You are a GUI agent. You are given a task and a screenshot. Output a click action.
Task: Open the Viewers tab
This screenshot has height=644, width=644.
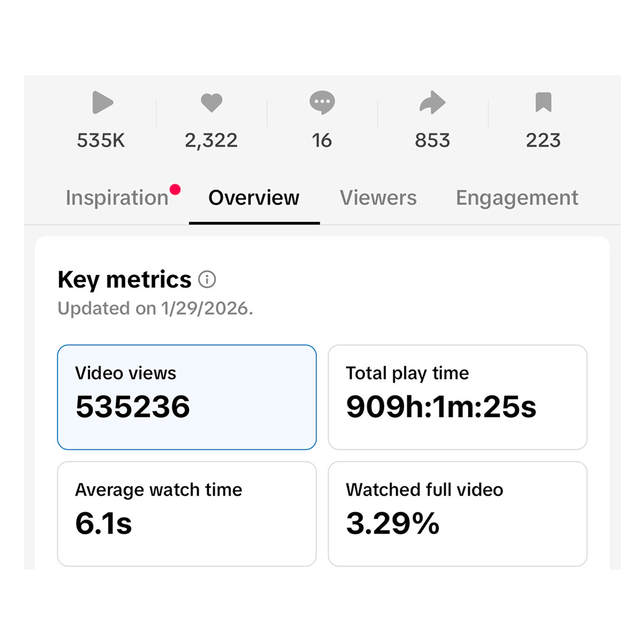click(x=378, y=198)
